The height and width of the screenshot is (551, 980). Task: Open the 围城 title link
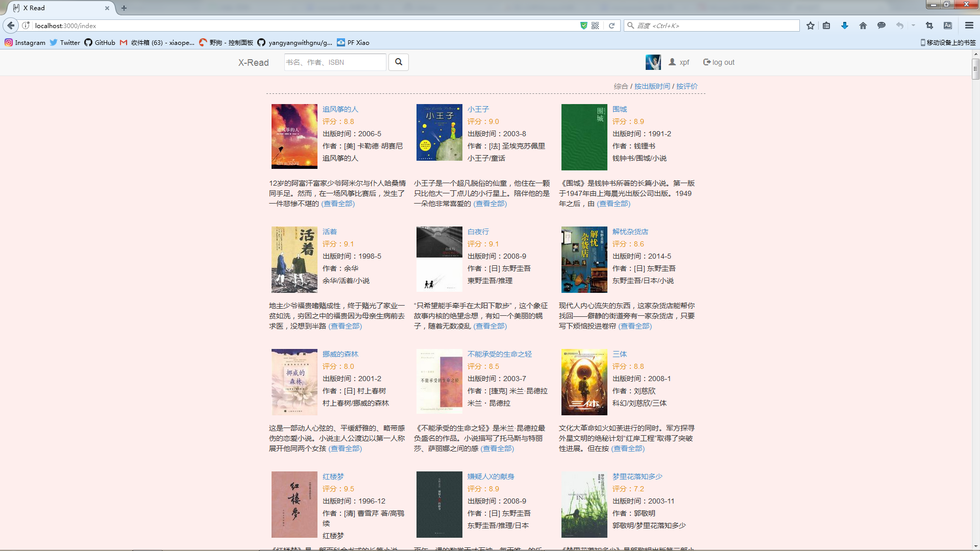[x=620, y=109]
